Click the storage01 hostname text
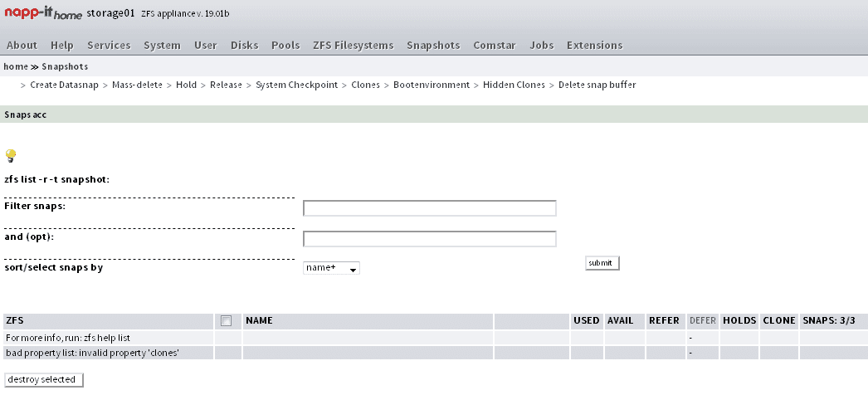The height and width of the screenshot is (395, 868). [x=110, y=14]
